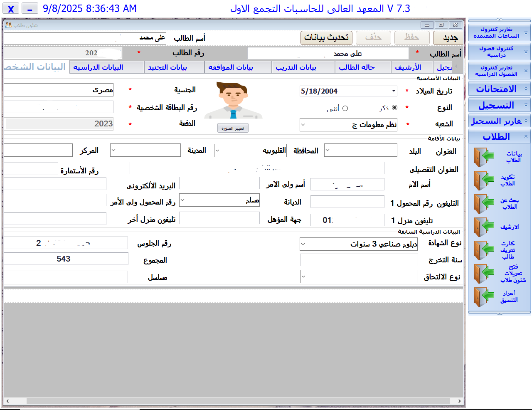The width and height of the screenshot is (532, 410).
Task: Click the horizontal scrollbar at form bottom
Action: click(x=233, y=401)
